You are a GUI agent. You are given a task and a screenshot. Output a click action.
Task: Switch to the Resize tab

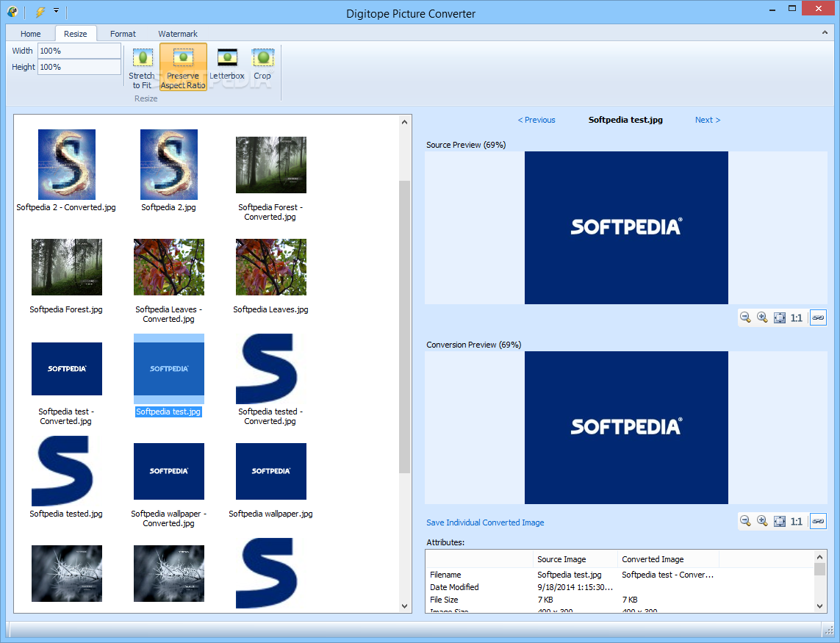(x=76, y=34)
